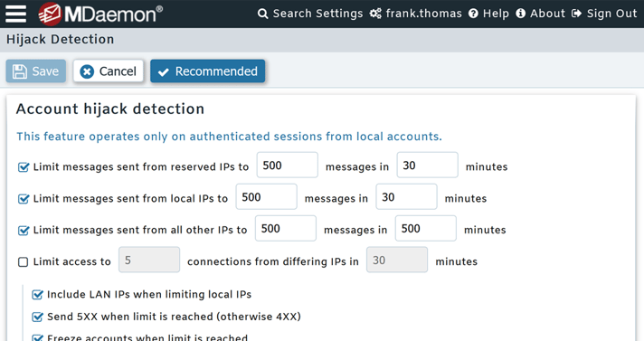
Task: Click the MDaemon logo
Action: (x=100, y=14)
